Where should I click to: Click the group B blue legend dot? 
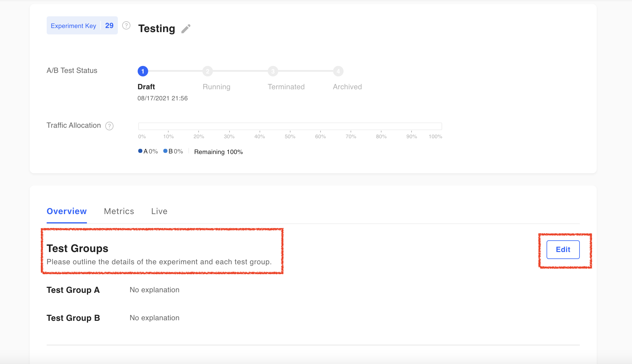(165, 151)
